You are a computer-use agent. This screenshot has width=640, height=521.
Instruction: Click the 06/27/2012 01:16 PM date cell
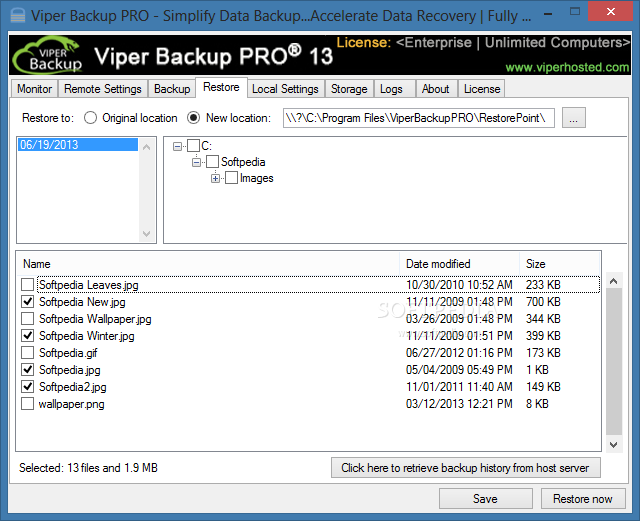click(459, 353)
